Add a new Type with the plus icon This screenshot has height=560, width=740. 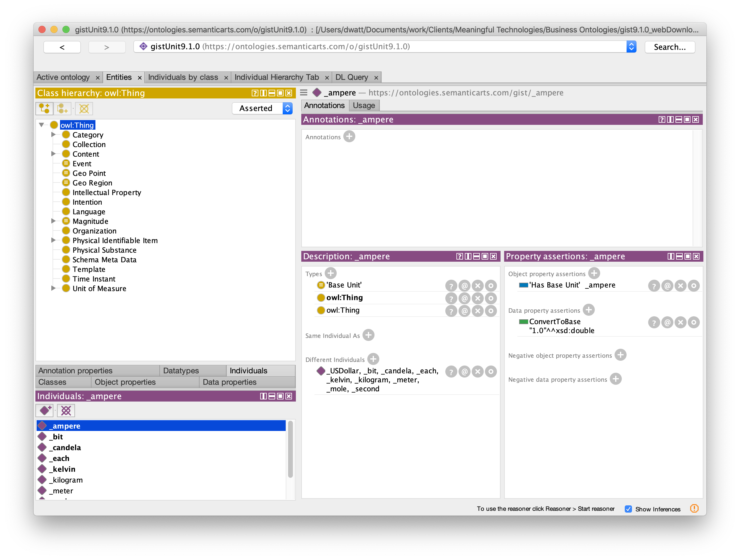click(x=330, y=273)
